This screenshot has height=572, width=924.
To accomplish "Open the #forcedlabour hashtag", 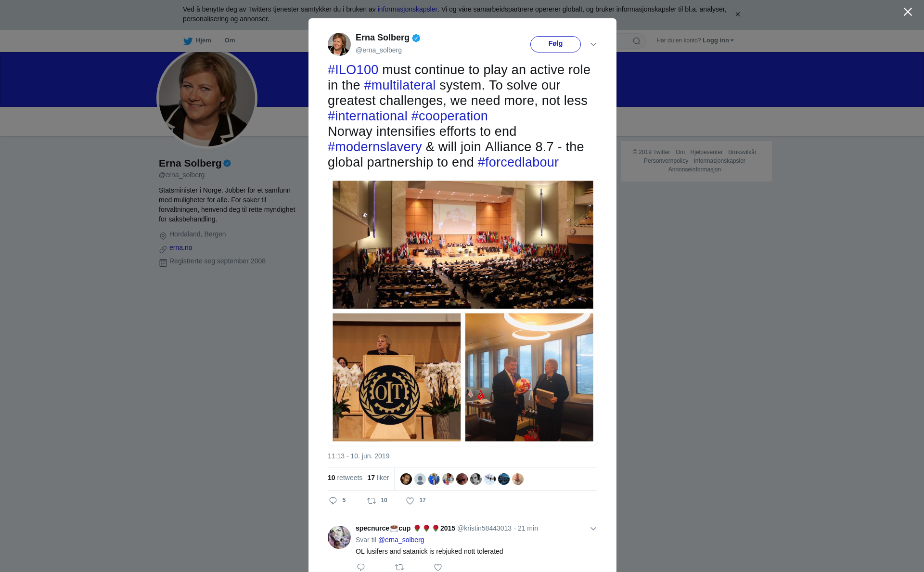I will pyautogui.click(x=518, y=162).
